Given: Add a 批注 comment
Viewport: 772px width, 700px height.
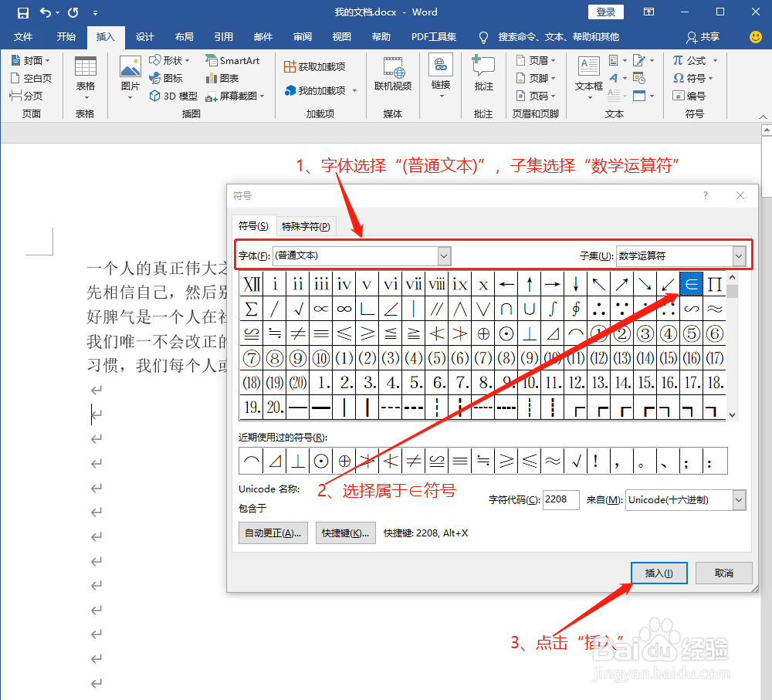Looking at the screenshot, I should [x=483, y=74].
